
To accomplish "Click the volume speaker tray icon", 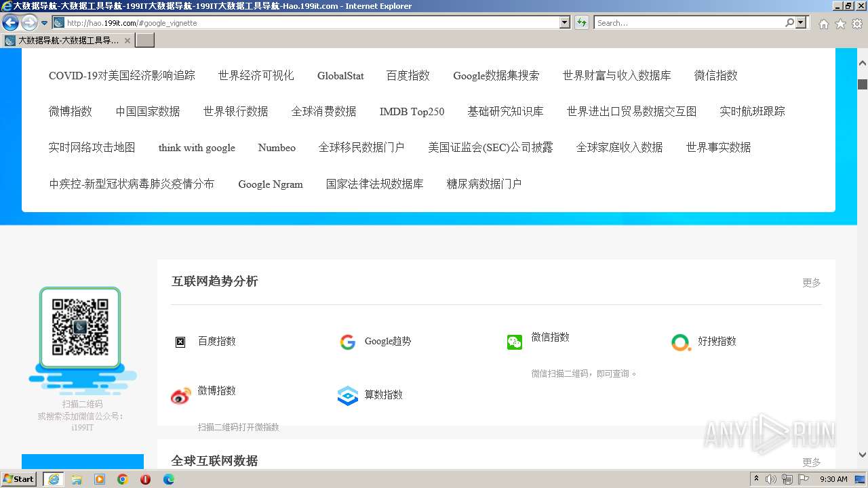I will (771, 479).
